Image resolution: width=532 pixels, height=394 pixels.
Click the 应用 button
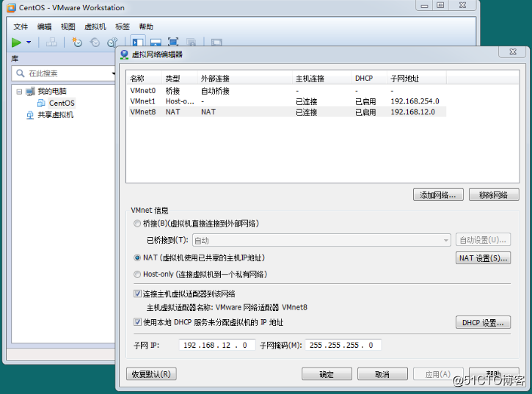coord(438,374)
